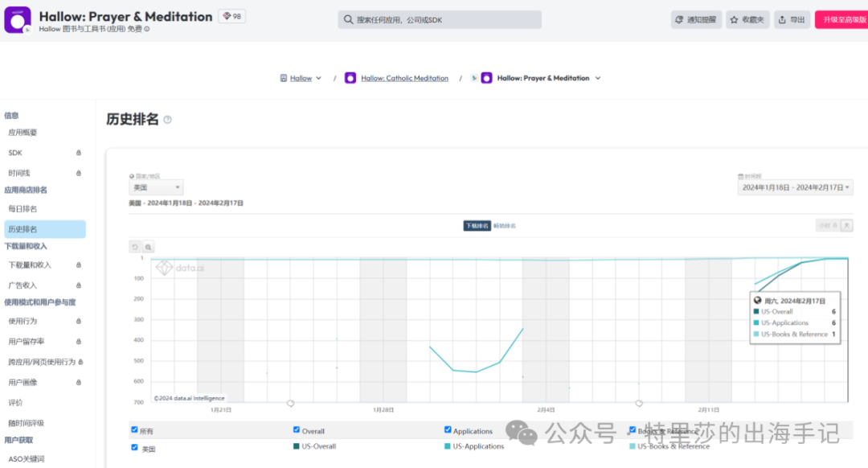Click the lock icon next to 用户留存率
This screenshot has width=868, height=468.
[79, 342]
